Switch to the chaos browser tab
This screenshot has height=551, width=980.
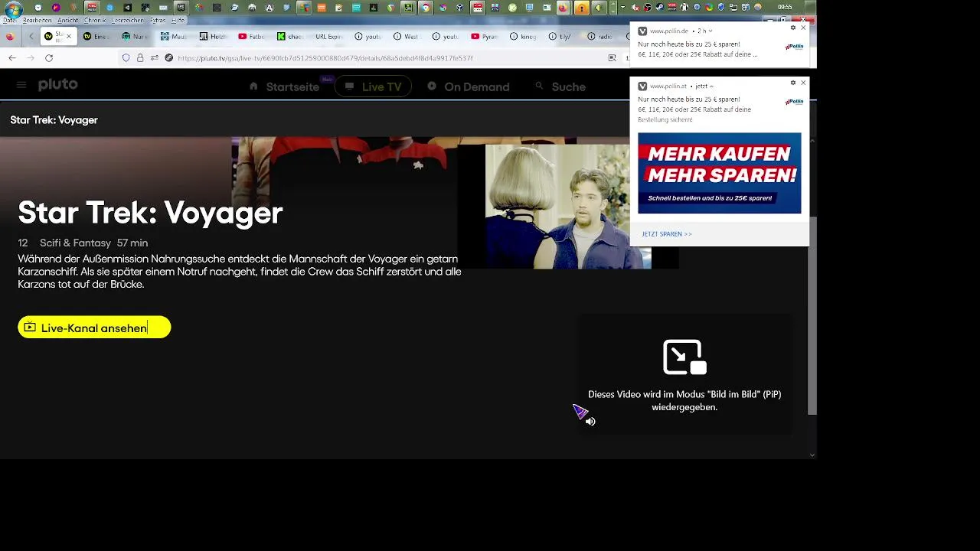290,36
